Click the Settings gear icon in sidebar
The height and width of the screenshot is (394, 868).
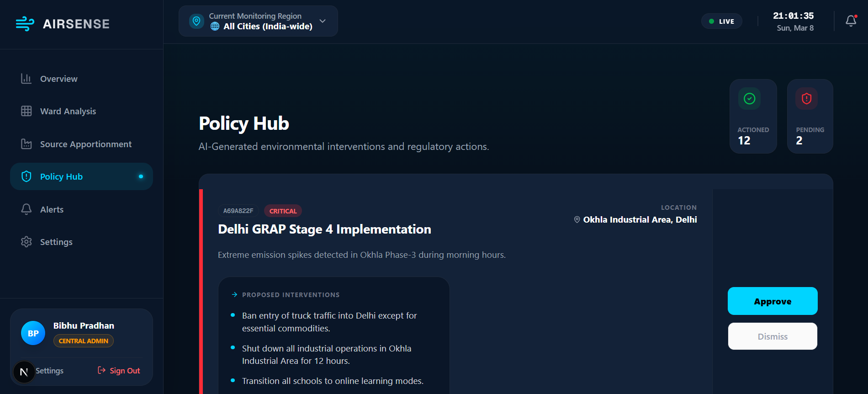click(x=26, y=242)
